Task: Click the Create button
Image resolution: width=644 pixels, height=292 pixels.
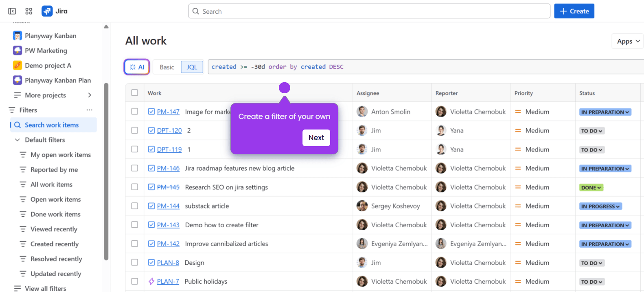Action: 574,11
